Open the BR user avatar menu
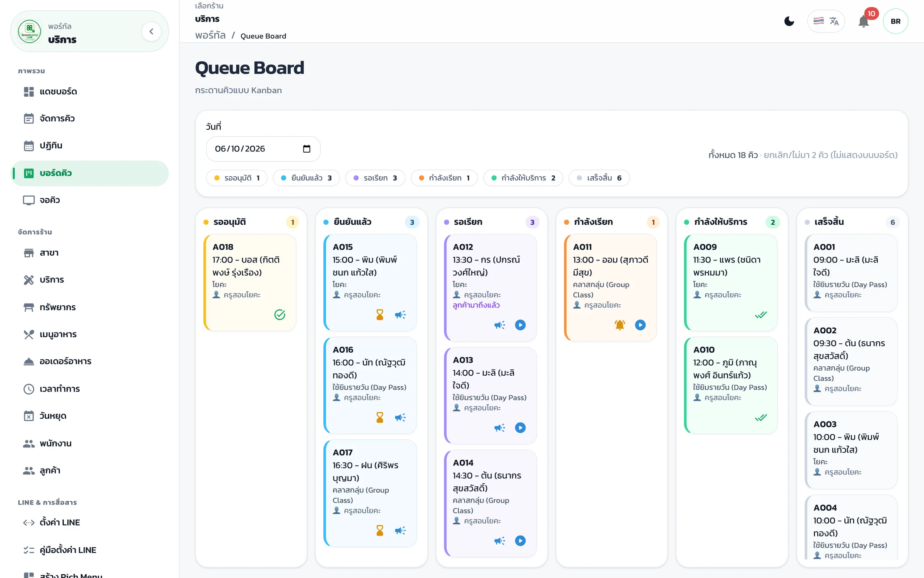This screenshot has width=924, height=578. tap(896, 21)
